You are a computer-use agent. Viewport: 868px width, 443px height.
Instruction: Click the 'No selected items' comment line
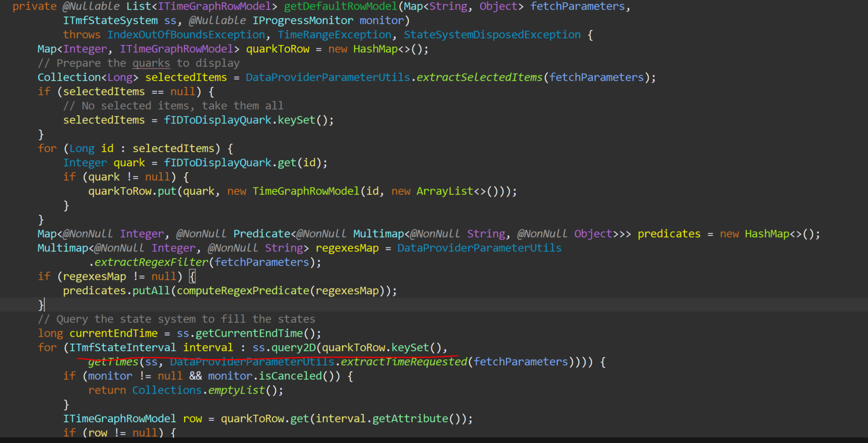[173, 106]
